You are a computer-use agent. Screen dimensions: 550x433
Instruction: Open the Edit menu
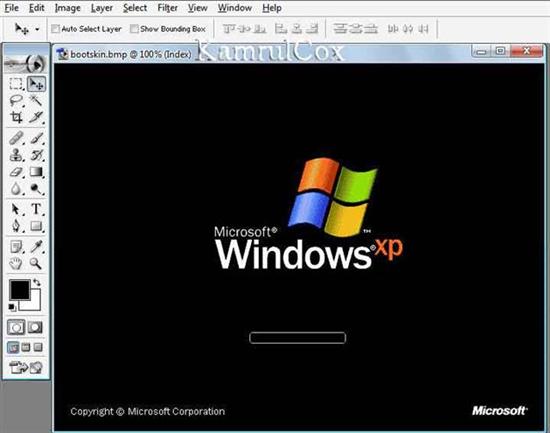[x=36, y=8]
